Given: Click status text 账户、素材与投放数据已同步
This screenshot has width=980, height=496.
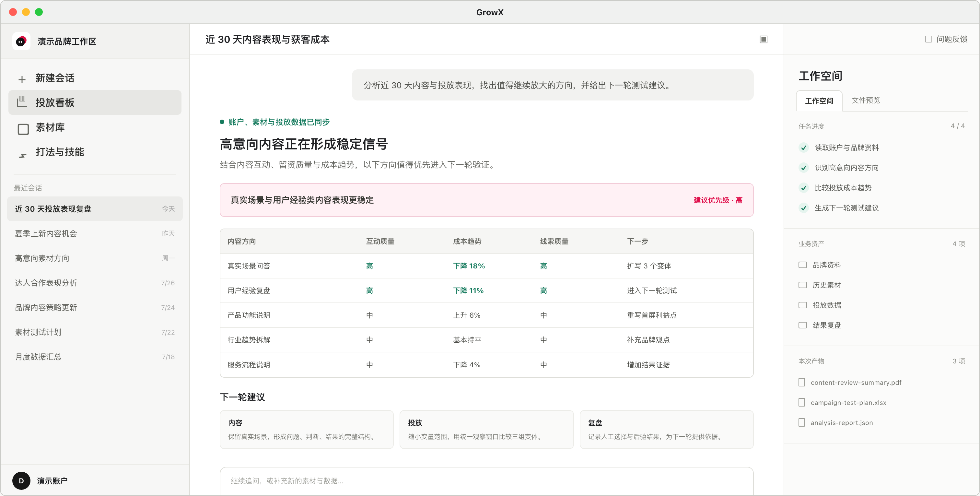Looking at the screenshot, I should tap(279, 122).
